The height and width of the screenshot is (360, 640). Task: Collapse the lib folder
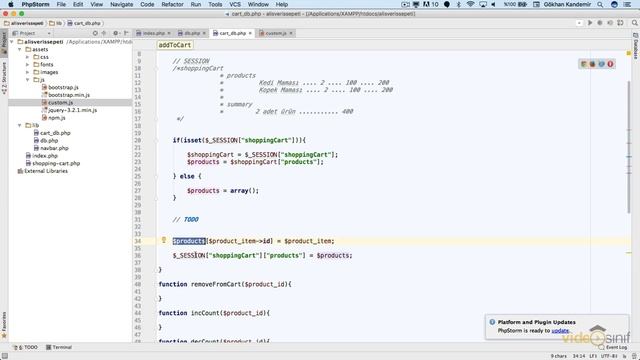20,125
